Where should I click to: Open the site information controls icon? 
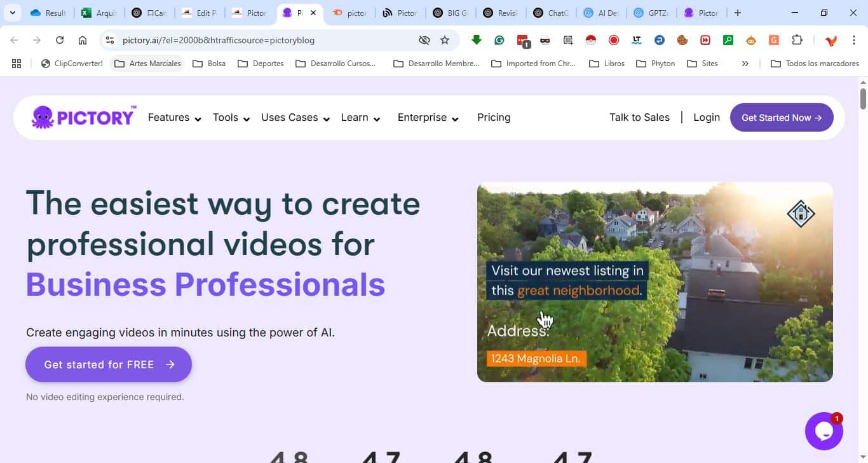click(110, 40)
